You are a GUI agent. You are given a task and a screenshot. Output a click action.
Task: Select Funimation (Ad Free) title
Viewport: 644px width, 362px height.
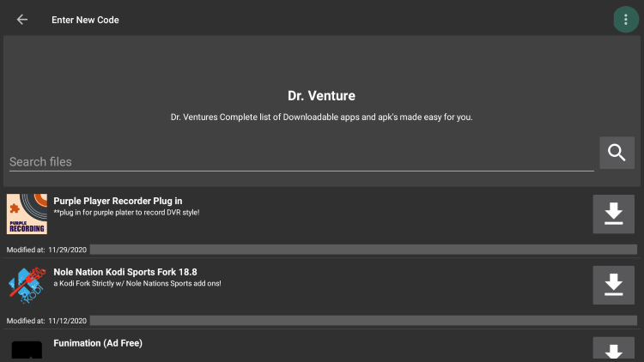pos(98,343)
